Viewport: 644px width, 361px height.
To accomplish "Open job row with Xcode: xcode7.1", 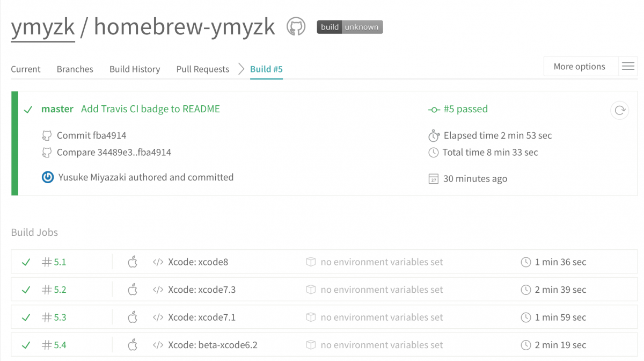I will [201, 317].
